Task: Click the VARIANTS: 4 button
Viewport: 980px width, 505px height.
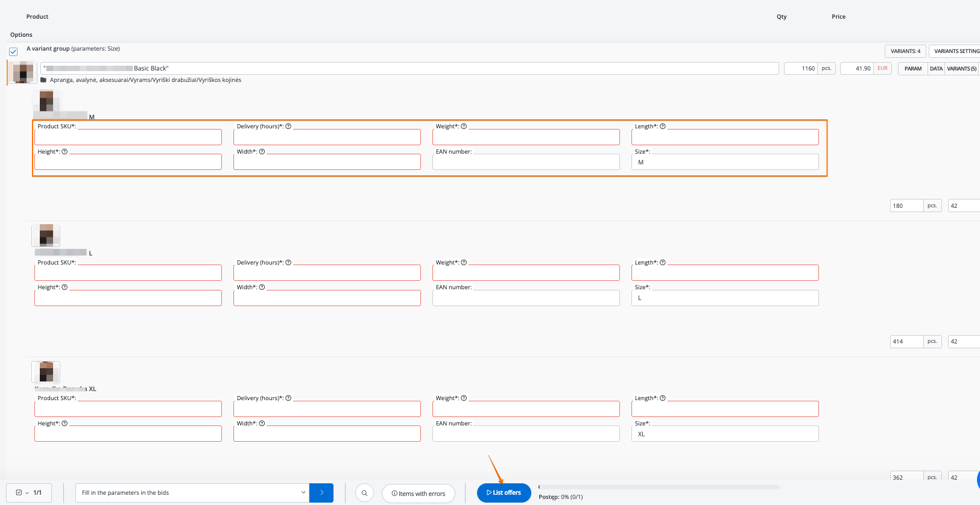Action: point(905,51)
